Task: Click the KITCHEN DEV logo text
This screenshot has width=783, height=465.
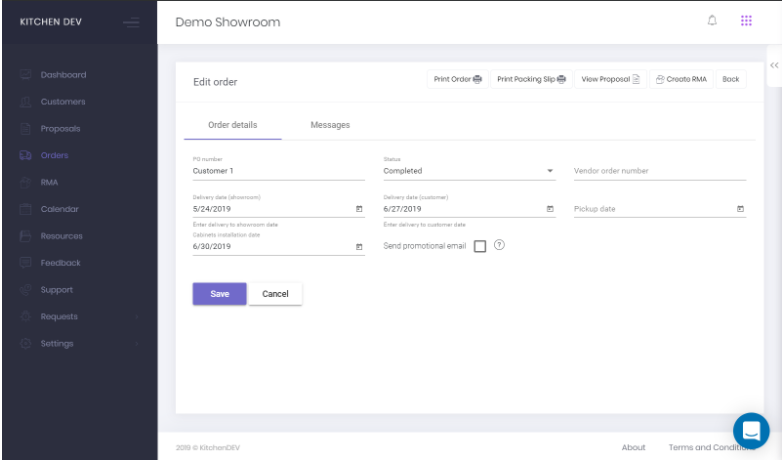Action: 50,22
